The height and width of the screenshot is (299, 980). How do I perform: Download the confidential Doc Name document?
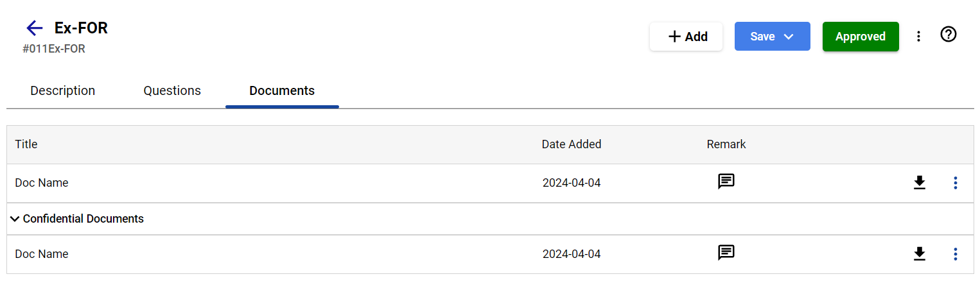coord(920,254)
